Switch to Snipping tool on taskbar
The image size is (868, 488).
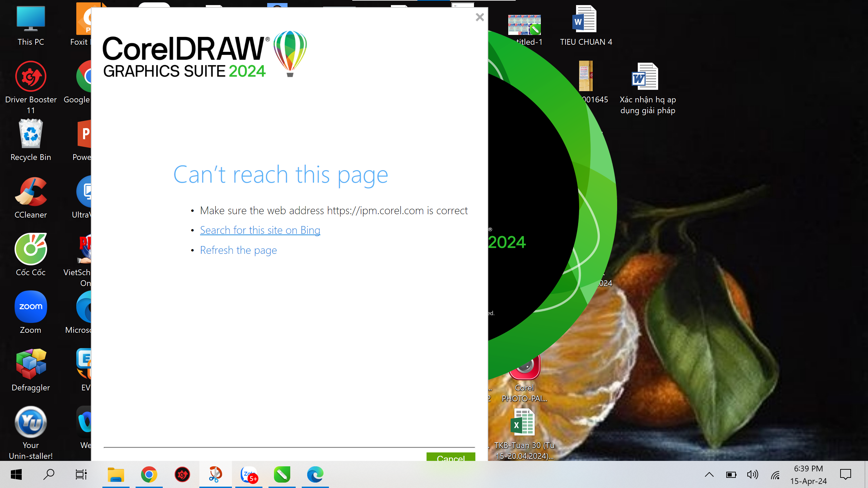point(216,474)
